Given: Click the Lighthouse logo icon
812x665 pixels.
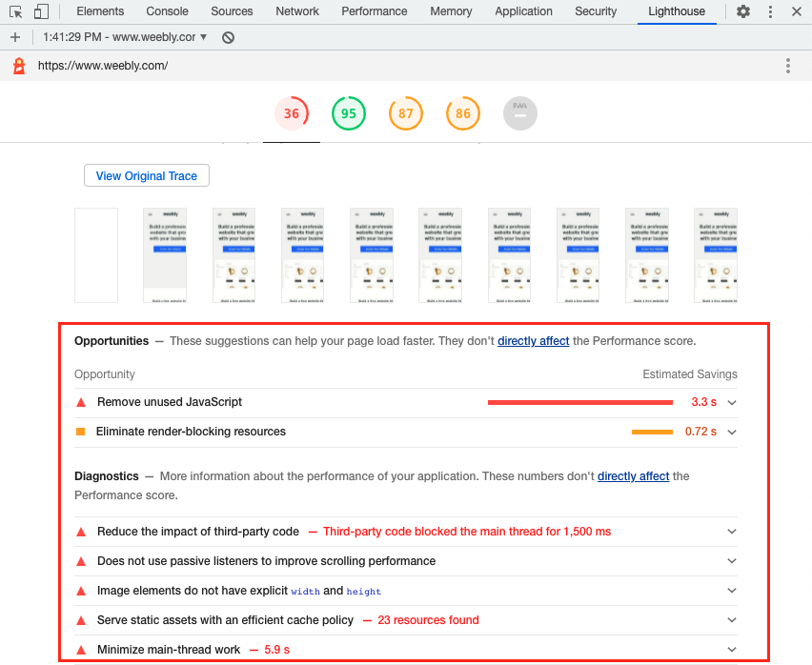Looking at the screenshot, I should coord(19,66).
